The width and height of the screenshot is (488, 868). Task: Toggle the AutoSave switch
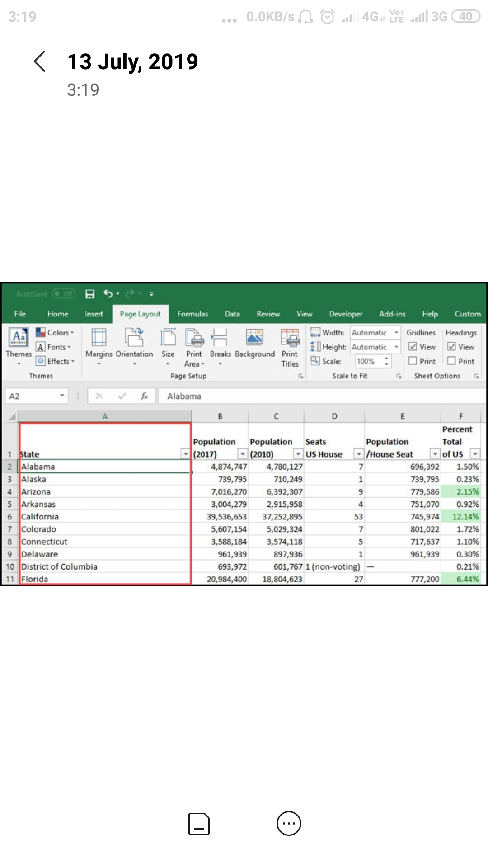tap(63, 294)
